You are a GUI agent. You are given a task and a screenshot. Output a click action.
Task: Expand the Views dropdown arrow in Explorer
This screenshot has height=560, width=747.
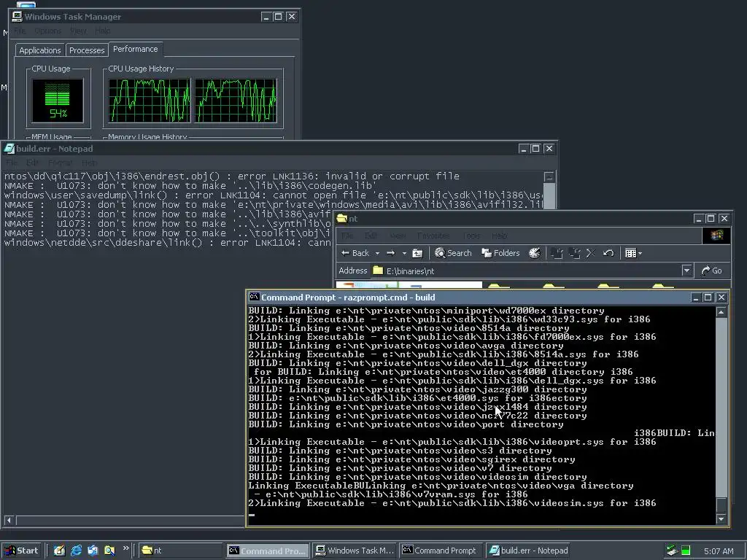640,253
